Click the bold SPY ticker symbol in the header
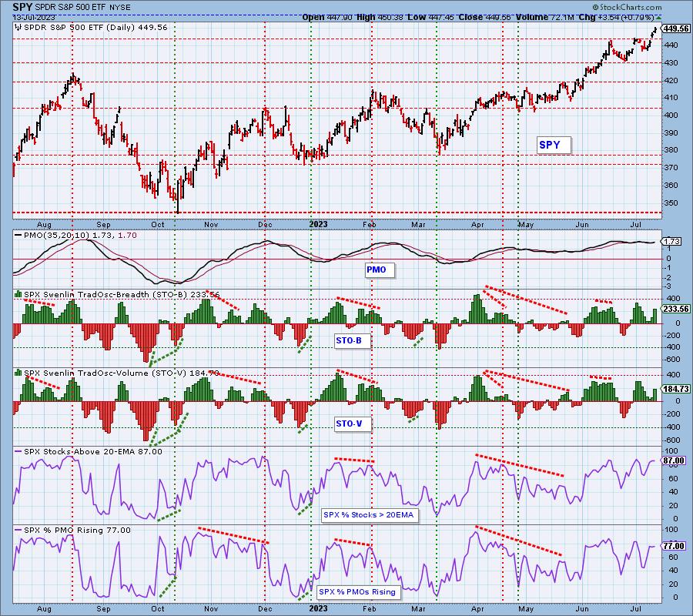The width and height of the screenshot is (693, 616). [x=22, y=7]
